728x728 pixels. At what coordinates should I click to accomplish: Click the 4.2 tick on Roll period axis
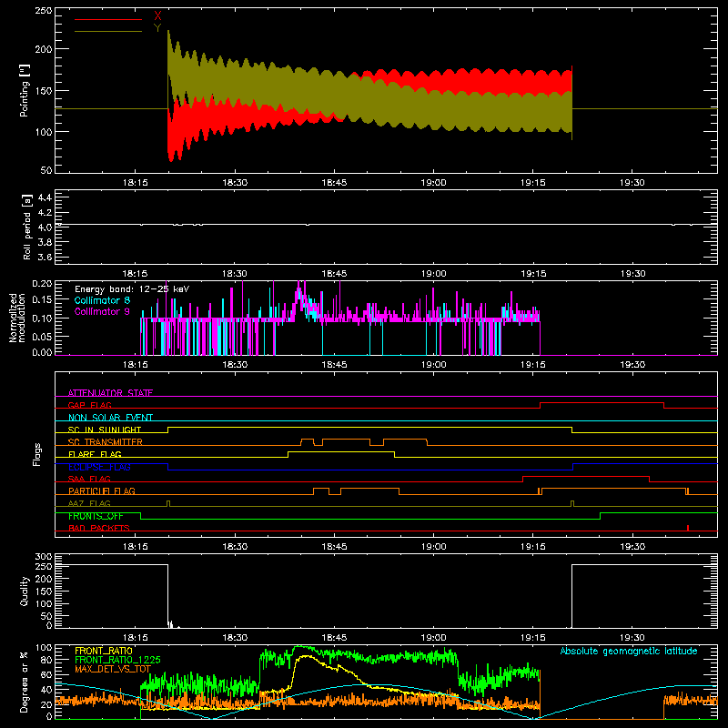tap(44, 213)
